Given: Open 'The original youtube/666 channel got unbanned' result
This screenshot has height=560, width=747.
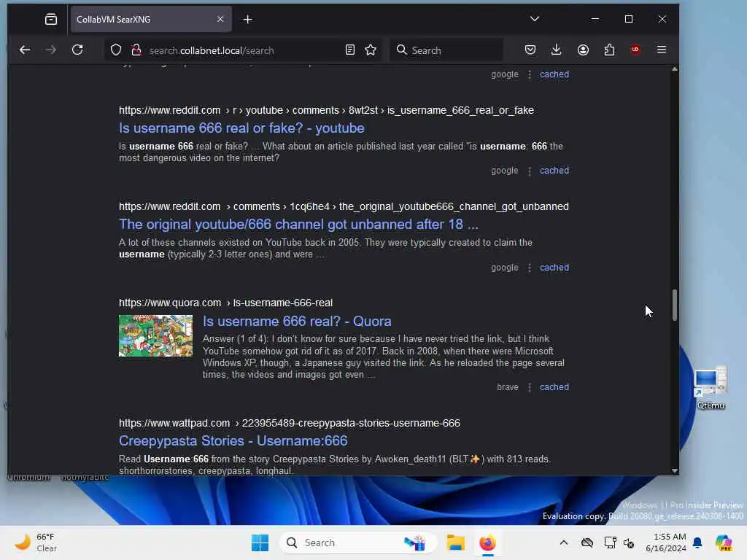Looking at the screenshot, I should (298, 225).
